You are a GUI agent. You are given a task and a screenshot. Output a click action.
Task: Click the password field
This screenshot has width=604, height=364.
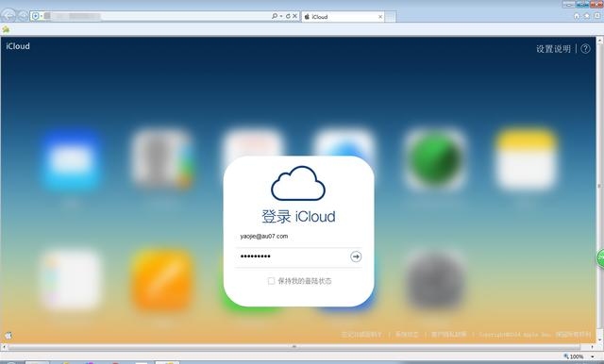[x=292, y=256]
